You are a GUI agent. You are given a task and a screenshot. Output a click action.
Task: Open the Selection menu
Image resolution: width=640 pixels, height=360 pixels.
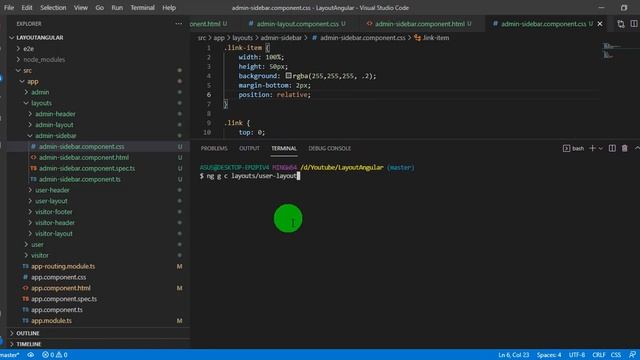53,8
